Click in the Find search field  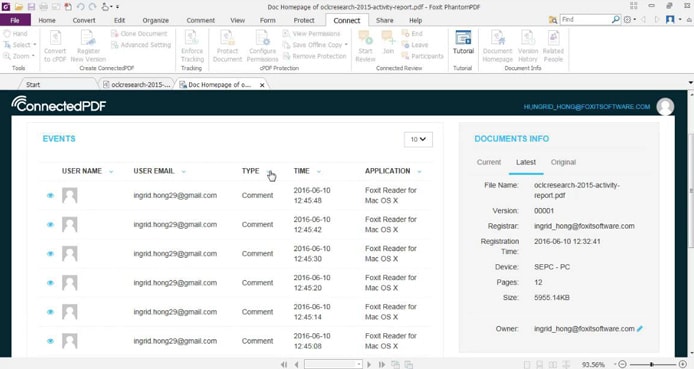pos(585,19)
